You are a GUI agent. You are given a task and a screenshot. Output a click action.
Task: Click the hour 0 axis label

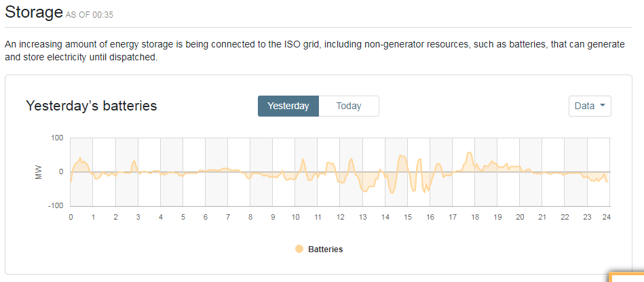click(x=71, y=218)
